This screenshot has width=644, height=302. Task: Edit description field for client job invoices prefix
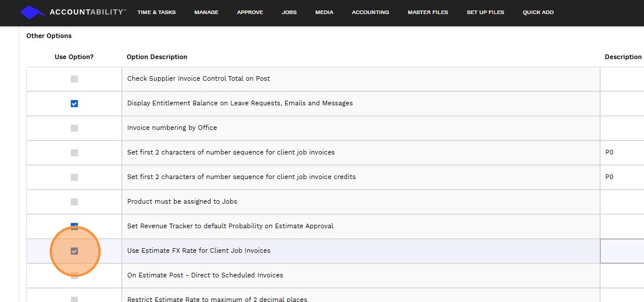click(x=622, y=153)
